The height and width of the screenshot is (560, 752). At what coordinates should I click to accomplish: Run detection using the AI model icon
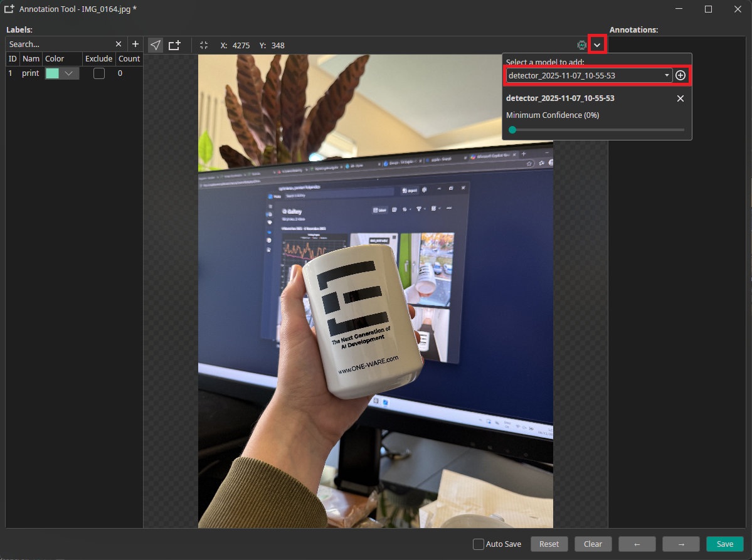pyautogui.click(x=581, y=45)
